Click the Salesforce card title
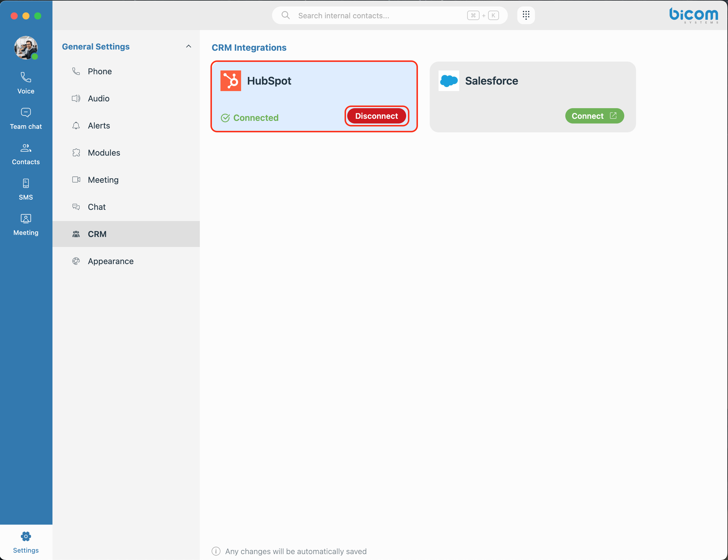The width and height of the screenshot is (728, 560). (492, 81)
